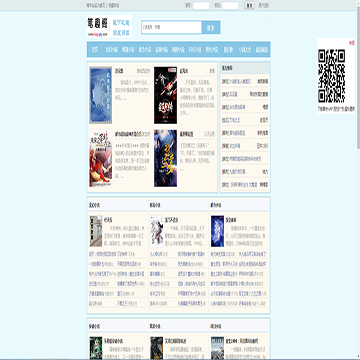Select the last item in blue navigation bar
360x360 pixels.
pyautogui.click(x=262, y=50)
